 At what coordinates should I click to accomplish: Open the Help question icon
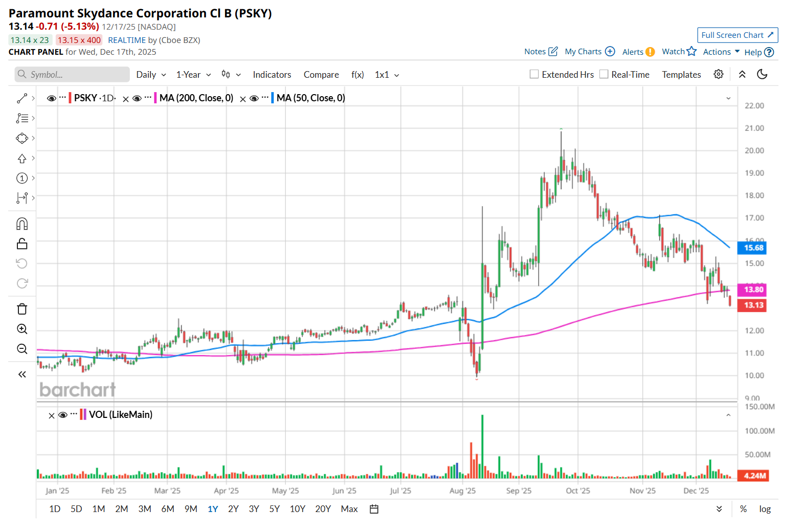click(769, 52)
